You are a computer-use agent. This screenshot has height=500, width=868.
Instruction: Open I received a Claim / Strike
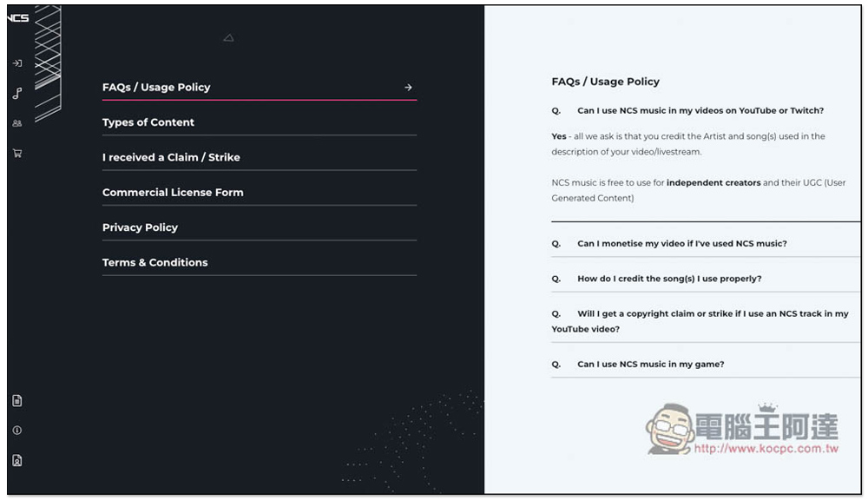tap(259, 157)
